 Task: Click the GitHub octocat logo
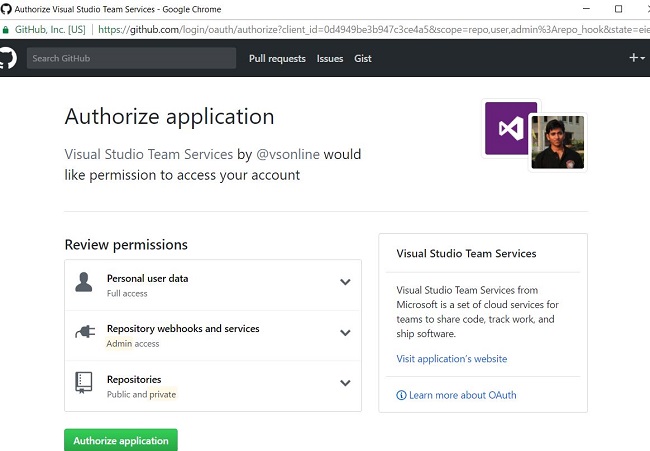[7, 58]
